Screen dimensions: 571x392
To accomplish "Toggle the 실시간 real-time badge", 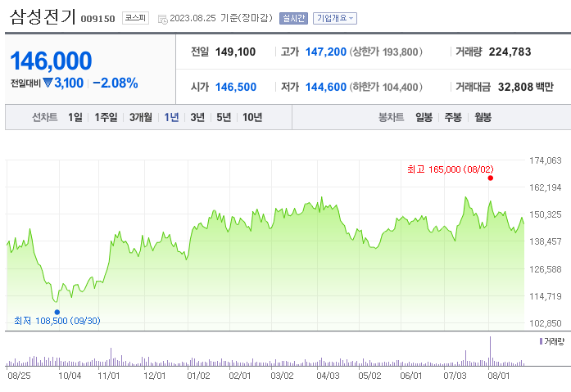I will pos(293,18).
